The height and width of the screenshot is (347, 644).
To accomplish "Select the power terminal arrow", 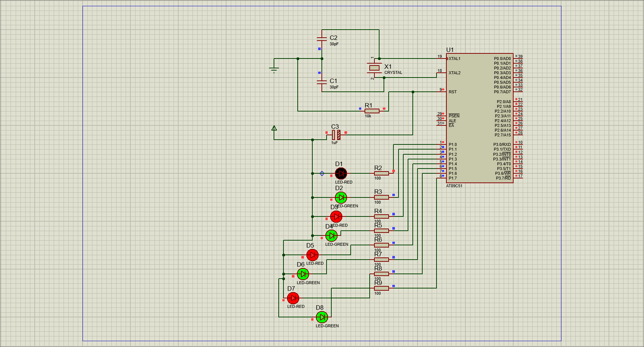I will 274,128.
